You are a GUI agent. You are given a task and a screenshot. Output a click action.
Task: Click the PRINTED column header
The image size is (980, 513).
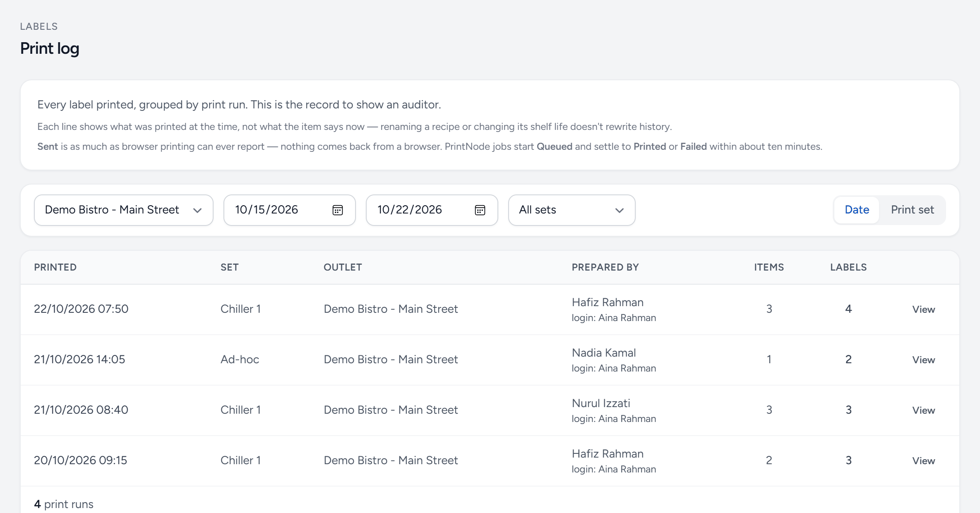coord(55,267)
